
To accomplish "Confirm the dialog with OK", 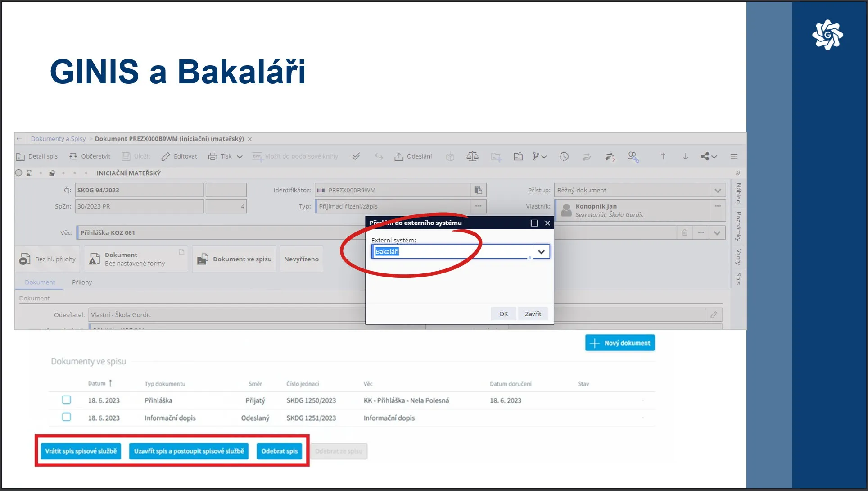I will [x=503, y=314].
